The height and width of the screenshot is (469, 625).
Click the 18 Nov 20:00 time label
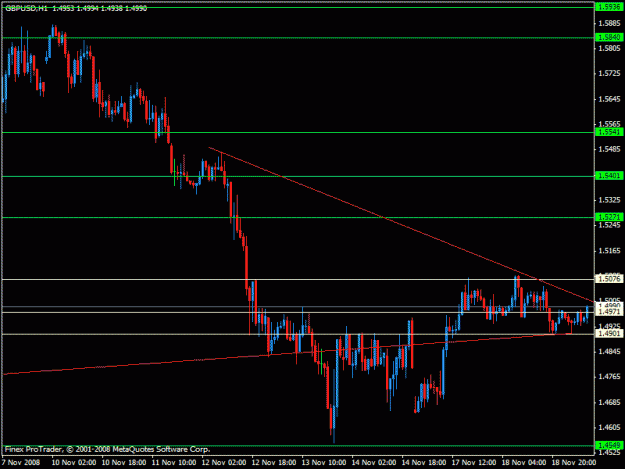tap(574, 463)
